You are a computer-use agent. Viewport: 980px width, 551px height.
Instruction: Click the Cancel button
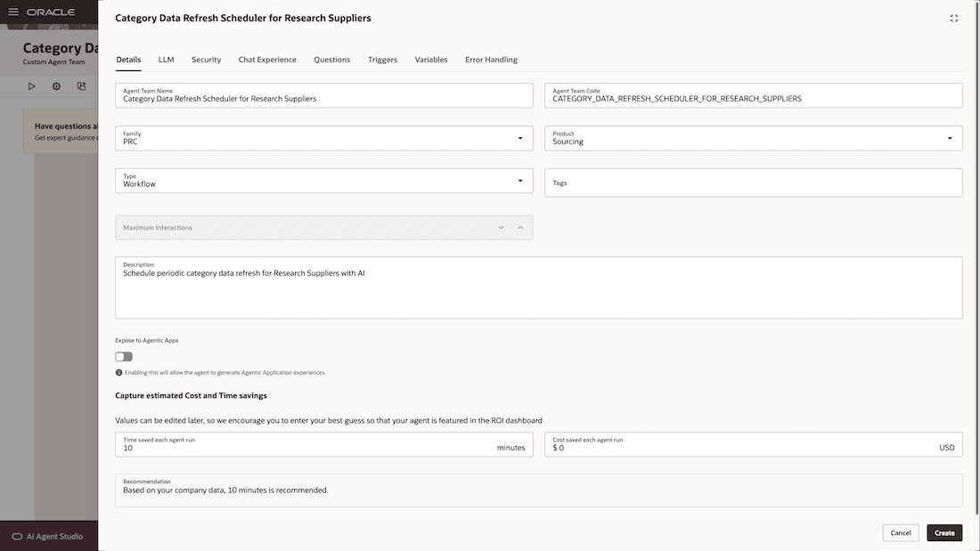(x=900, y=532)
